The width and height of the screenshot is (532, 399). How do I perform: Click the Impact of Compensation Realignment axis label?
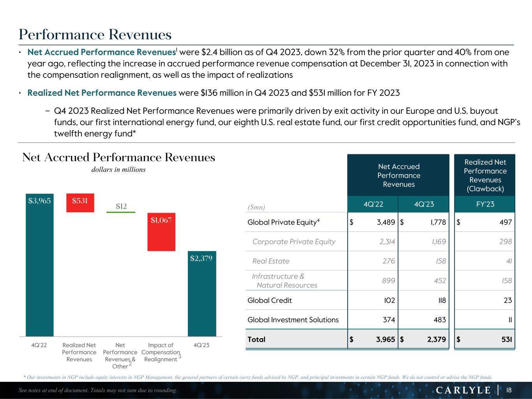161,352
